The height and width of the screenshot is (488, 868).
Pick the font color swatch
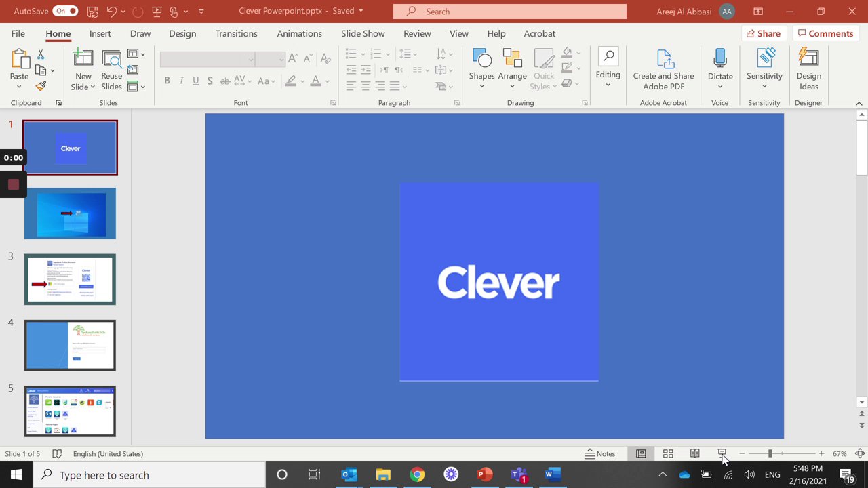pyautogui.click(x=315, y=81)
